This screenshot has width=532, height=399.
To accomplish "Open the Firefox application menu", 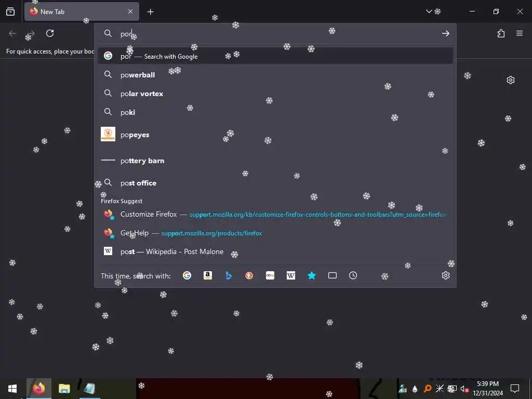I will (520, 33).
